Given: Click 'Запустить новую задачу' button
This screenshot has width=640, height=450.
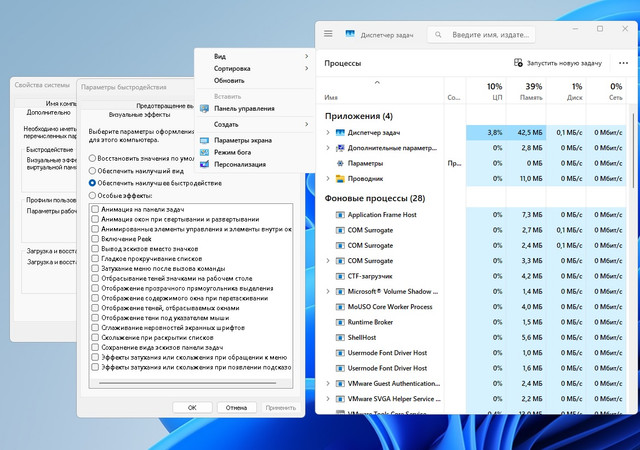Looking at the screenshot, I should [x=558, y=63].
